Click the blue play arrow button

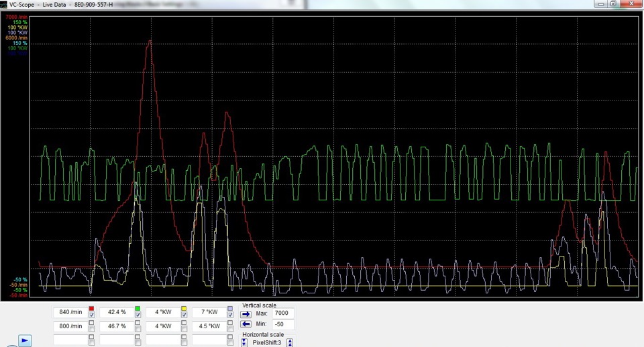tap(25, 340)
